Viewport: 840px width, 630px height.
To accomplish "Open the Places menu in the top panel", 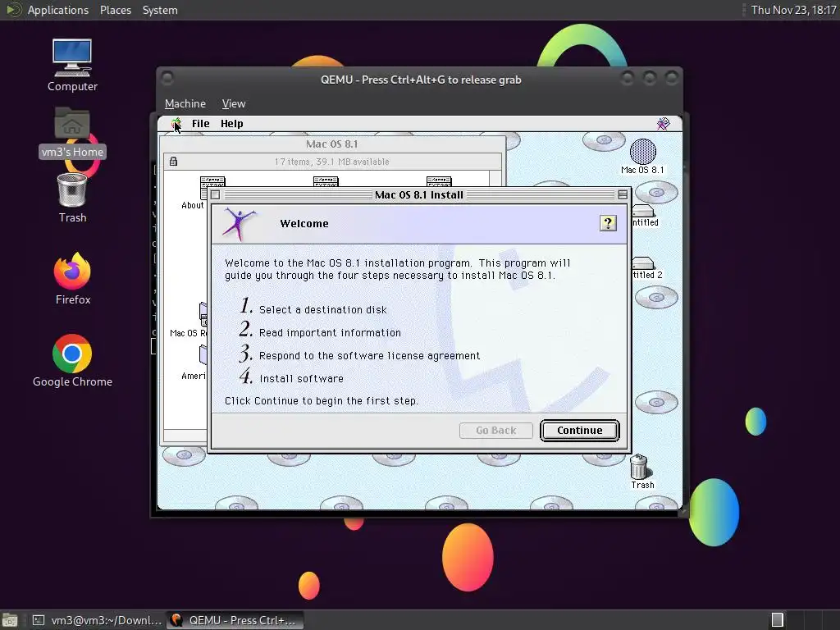I will click(116, 10).
